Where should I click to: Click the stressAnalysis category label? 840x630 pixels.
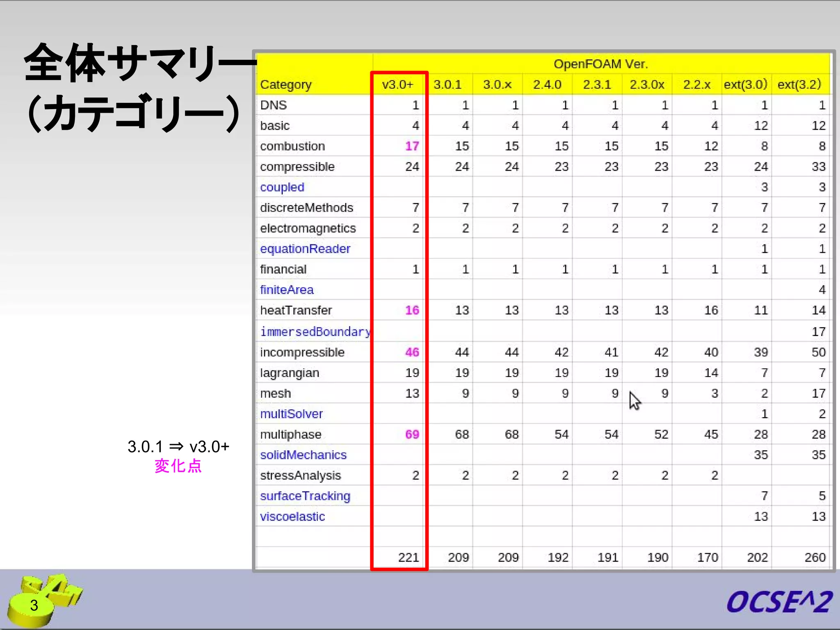point(300,476)
